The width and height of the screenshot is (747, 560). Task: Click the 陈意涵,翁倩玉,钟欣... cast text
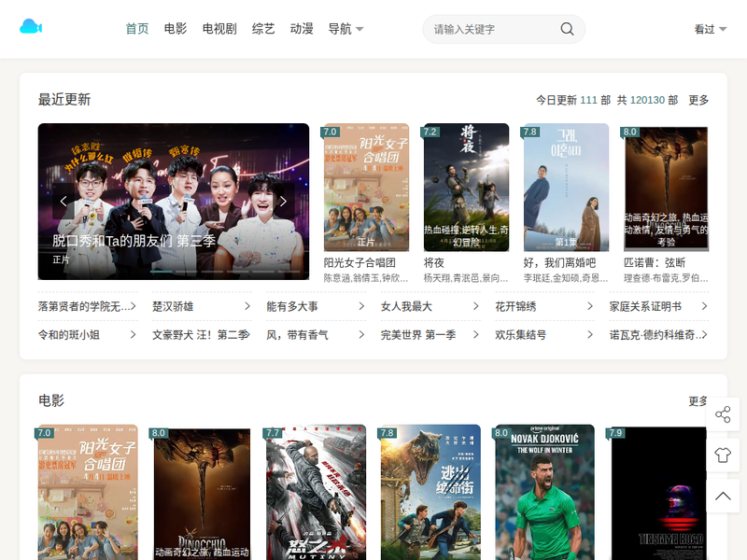pyautogui.click(x=366, y=278)
